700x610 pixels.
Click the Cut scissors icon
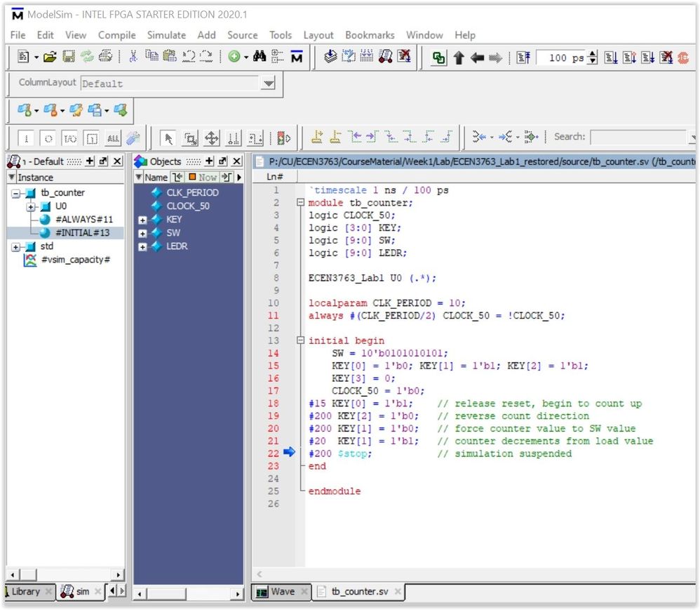click(x=133, y=58)
